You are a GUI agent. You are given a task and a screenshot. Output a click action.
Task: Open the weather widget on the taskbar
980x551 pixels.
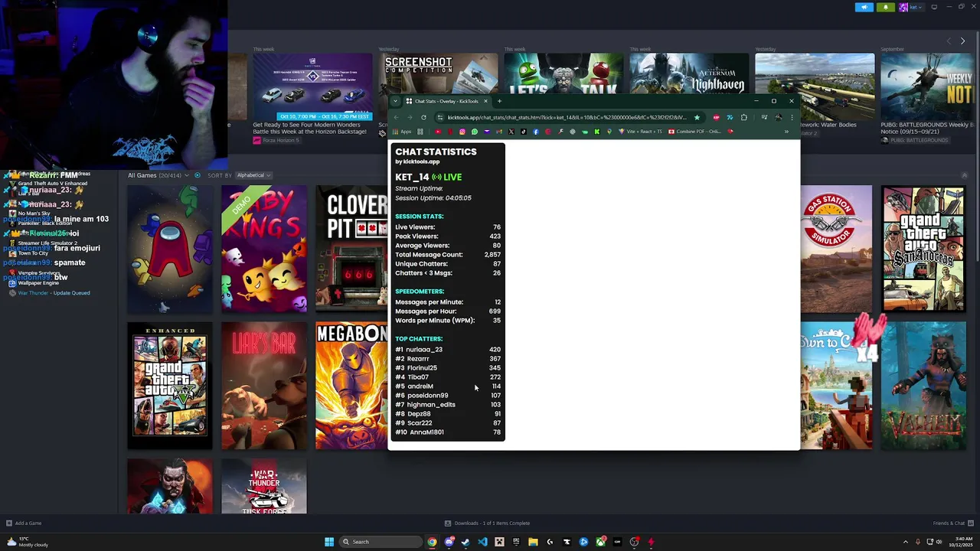coord(28,542)
